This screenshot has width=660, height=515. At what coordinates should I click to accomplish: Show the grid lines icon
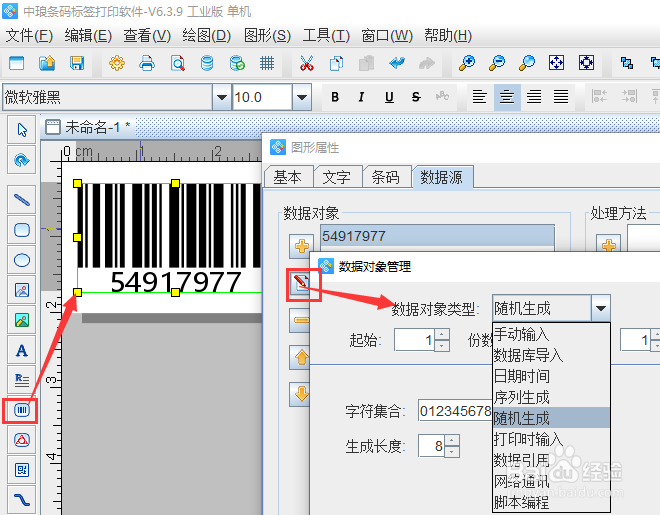pyautogui.click(x=267, y=63)
